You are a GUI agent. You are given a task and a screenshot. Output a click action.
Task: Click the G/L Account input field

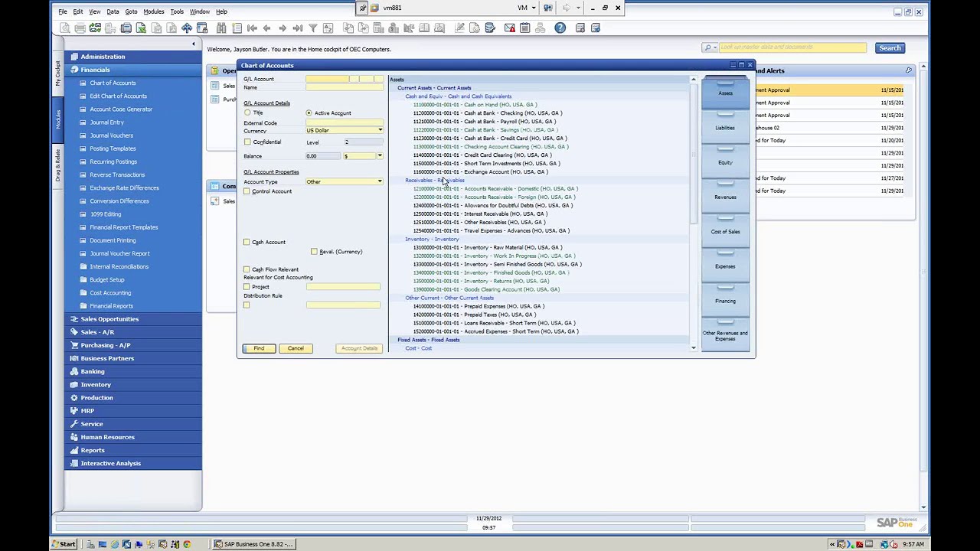[345, 80]
